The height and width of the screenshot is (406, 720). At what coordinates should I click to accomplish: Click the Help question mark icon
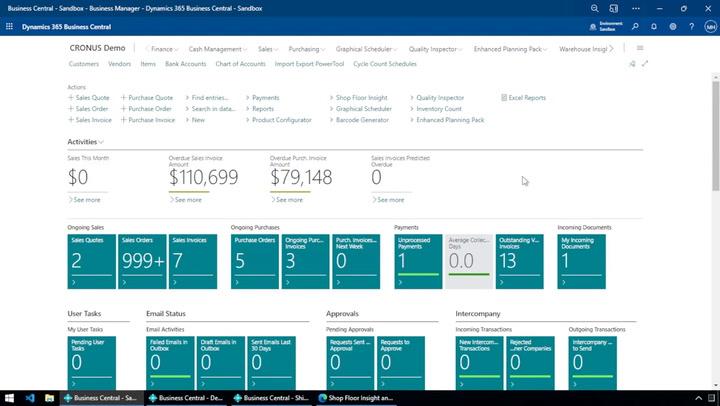pos(690,27)
